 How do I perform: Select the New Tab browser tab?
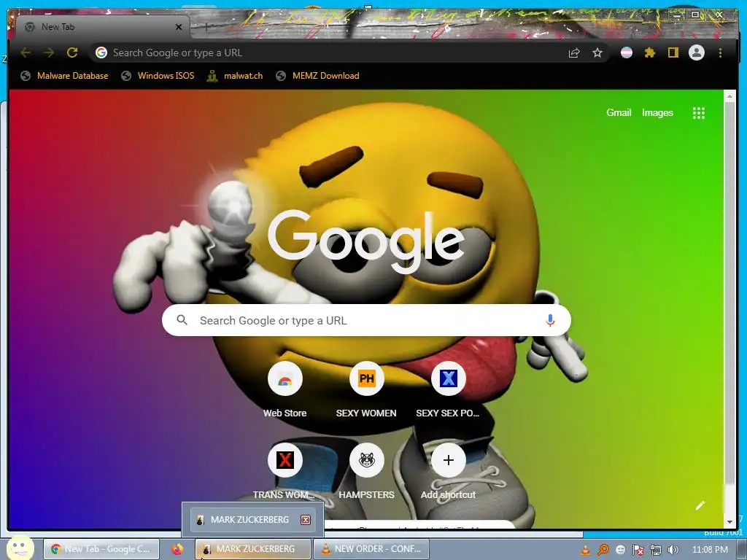(x=102, y=27)
